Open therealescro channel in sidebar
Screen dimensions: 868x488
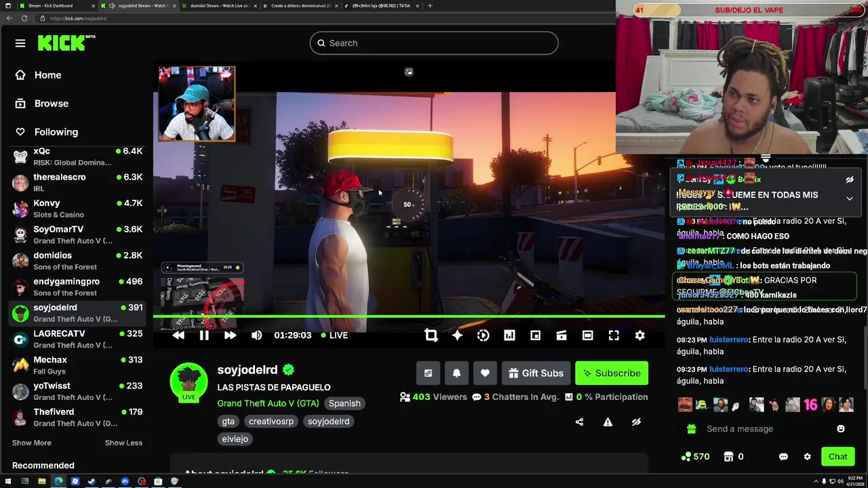click(77, 183)
